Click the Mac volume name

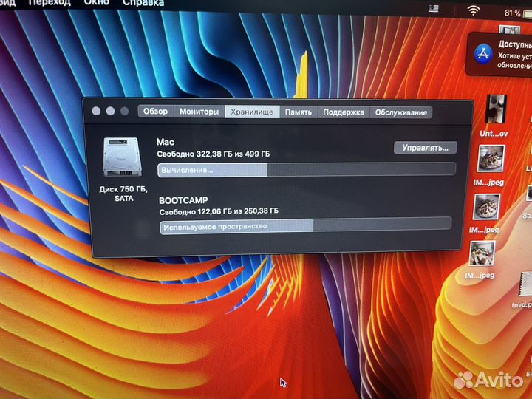[166, 142]
